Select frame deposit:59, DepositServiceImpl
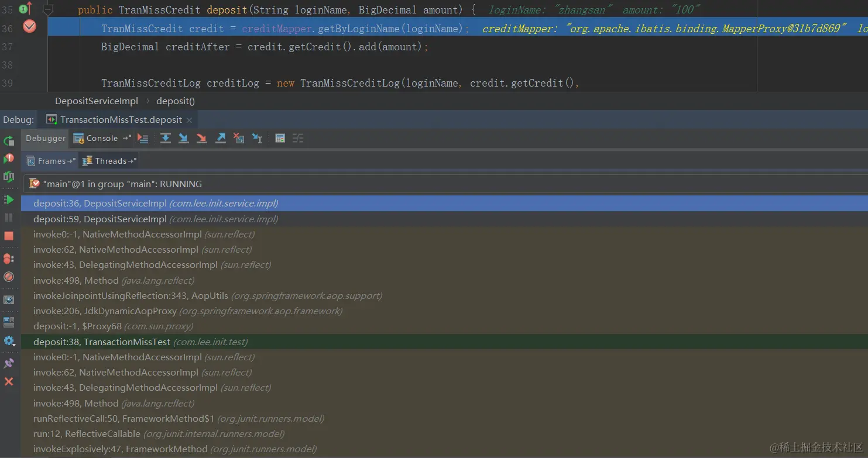 (x=444, y=219)
